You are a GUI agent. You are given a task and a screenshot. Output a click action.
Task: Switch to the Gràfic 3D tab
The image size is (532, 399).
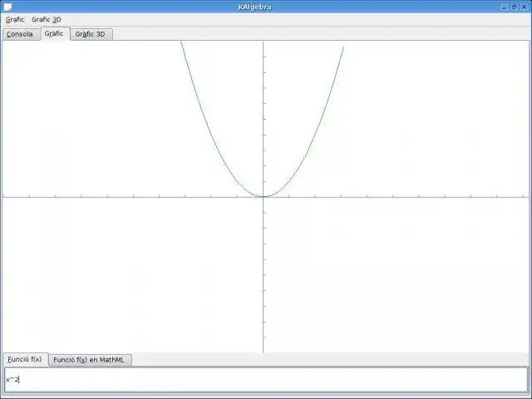tap(91, 34)
